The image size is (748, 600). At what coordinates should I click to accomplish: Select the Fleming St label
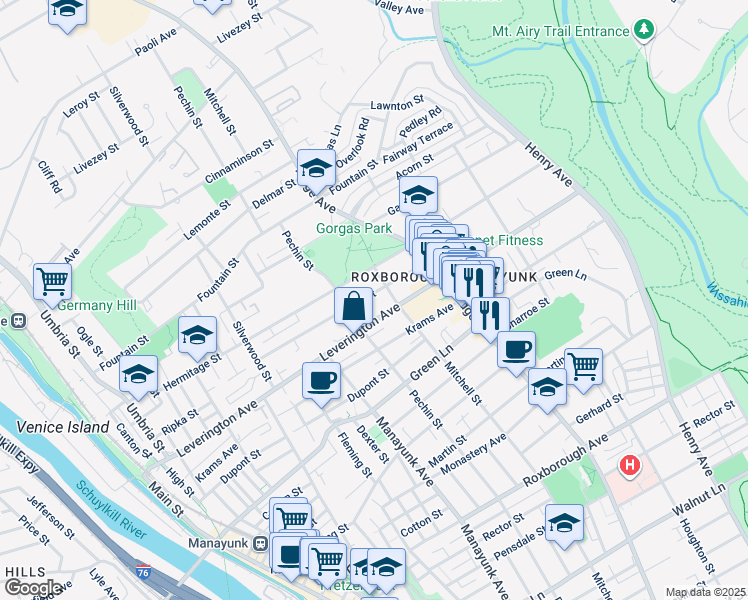pos(354,455)
